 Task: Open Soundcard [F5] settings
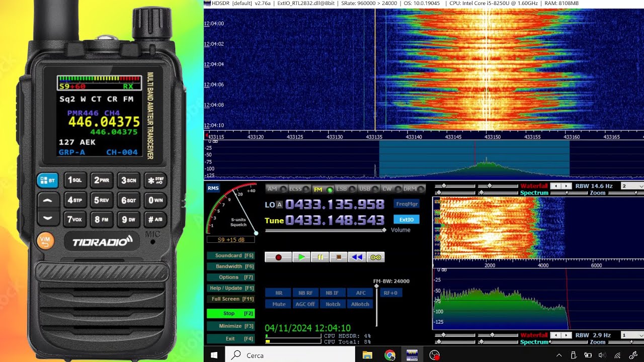pos(231,255)
